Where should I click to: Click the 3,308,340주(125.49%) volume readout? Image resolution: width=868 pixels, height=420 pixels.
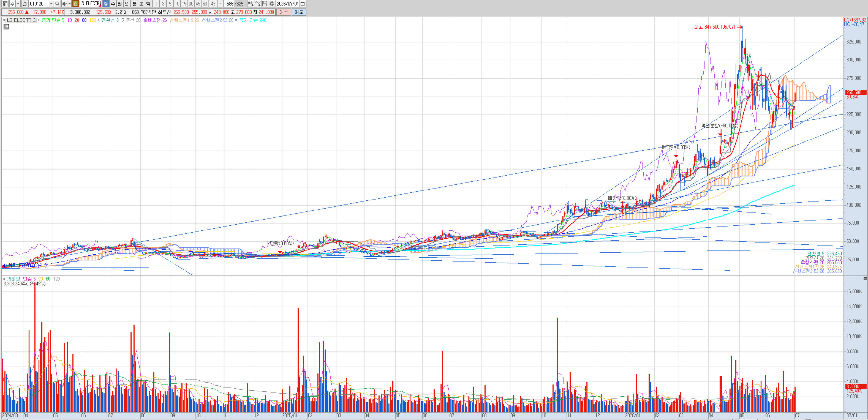tap(24, 284)
